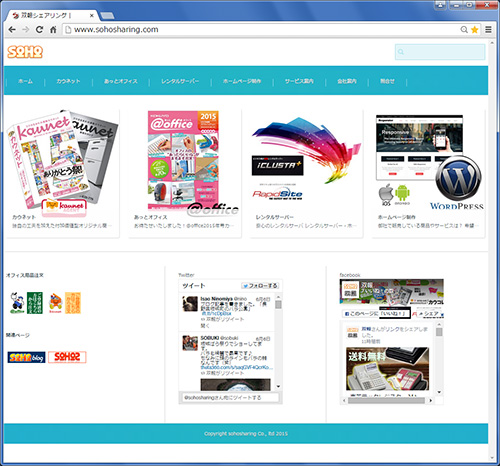Click the @office mascot order banner
The width and height of the screenshot is (500, 466).
coord(26,303)
